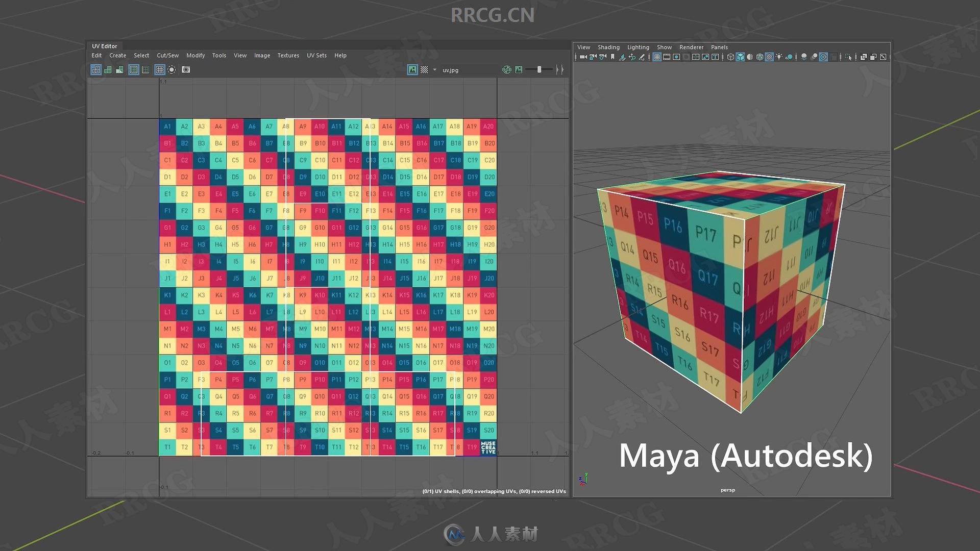Click the image plane icon
This screenshot has width=980, height=551.
coord(622,57)
